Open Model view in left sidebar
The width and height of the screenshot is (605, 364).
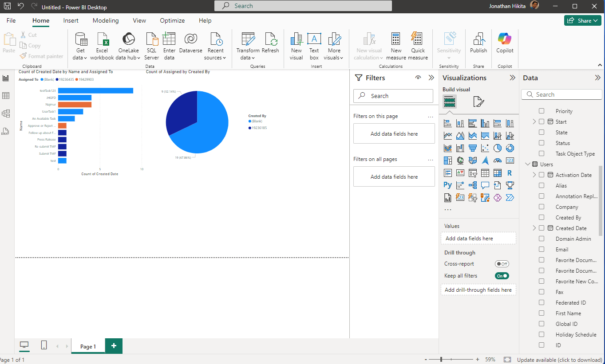6,114
